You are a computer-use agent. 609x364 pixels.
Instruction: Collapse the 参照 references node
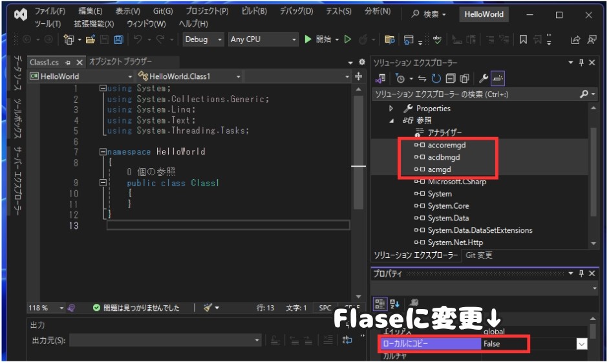391,121
